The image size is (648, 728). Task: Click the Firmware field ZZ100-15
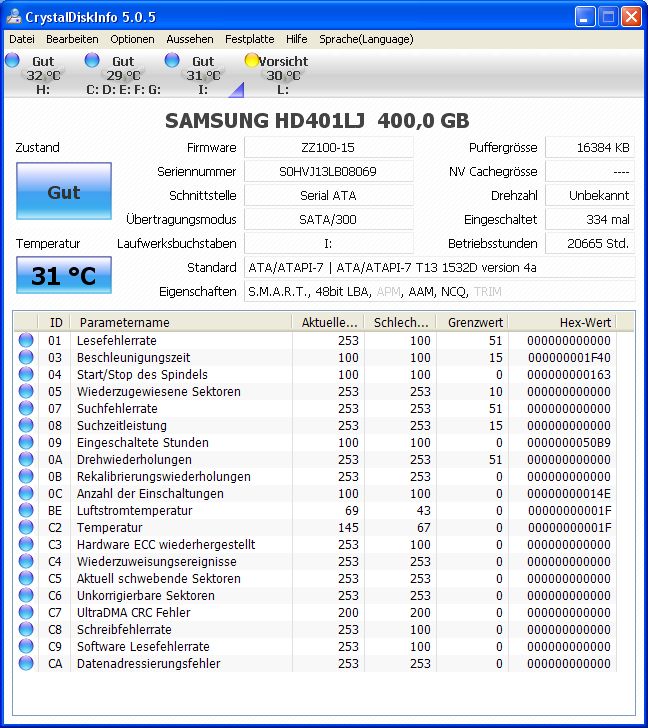coord(329,148)
